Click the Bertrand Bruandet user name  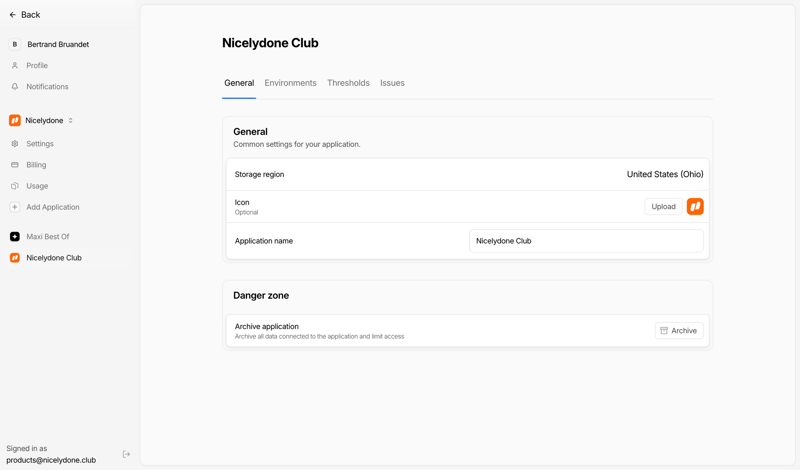click(x=58, y=44)
